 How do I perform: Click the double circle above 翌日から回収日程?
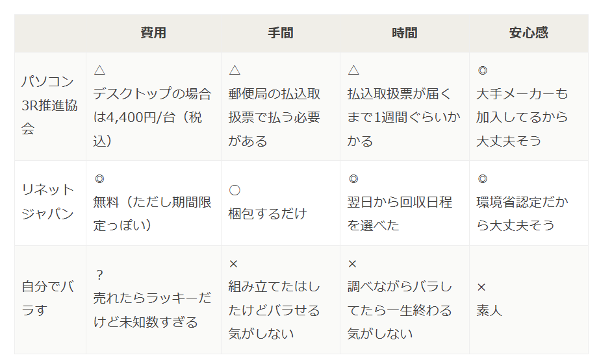[353, 178]
